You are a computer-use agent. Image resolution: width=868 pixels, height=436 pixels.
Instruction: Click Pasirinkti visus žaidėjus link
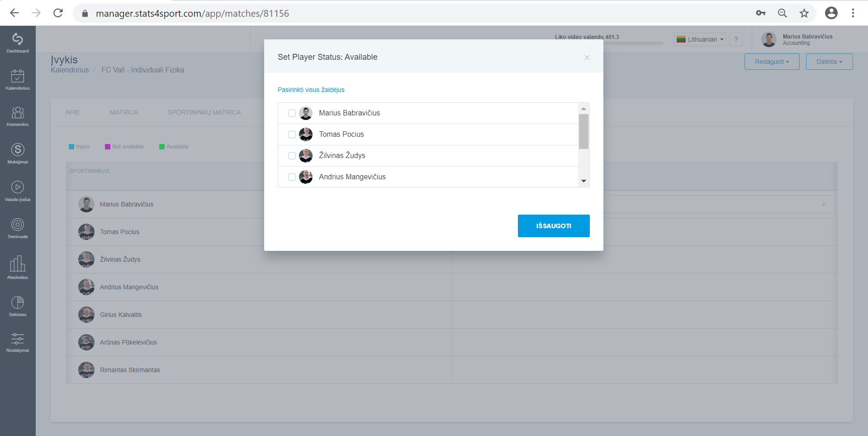(311, 90)
